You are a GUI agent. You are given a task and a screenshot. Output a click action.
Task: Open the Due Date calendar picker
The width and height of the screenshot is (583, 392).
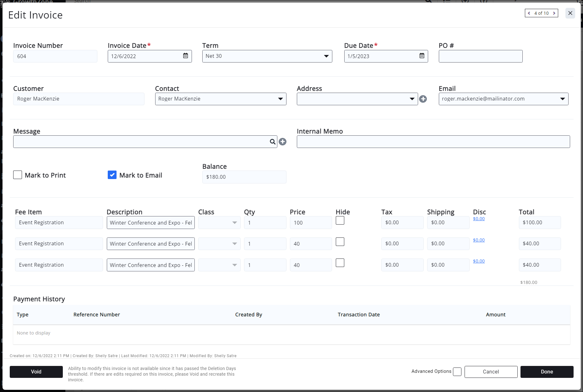coord(422,56)
